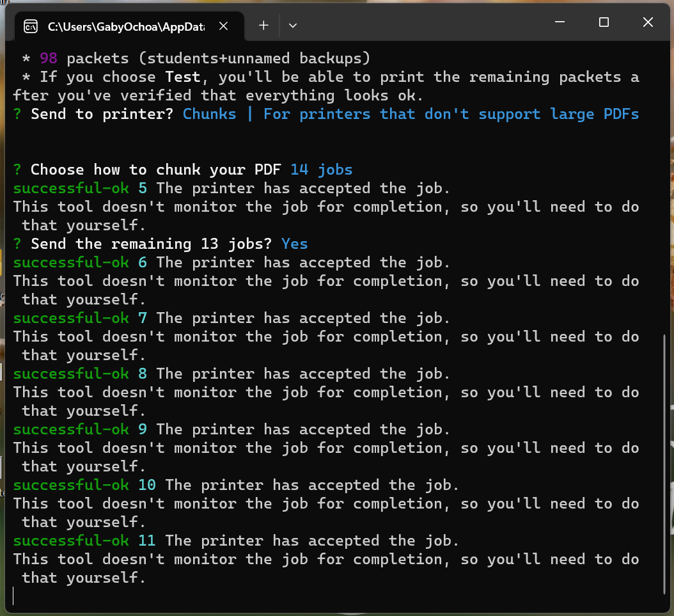Click the terminal icon on the tab
This screenshot has height=616, width=674.
[31, 27]
